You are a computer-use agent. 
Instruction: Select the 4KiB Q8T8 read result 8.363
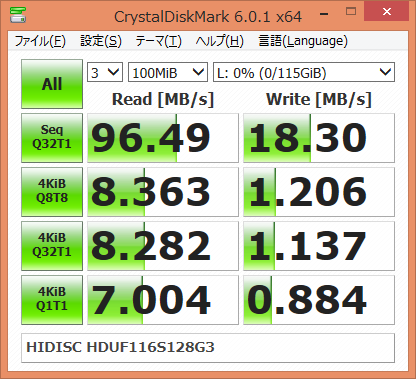(163, 192)
